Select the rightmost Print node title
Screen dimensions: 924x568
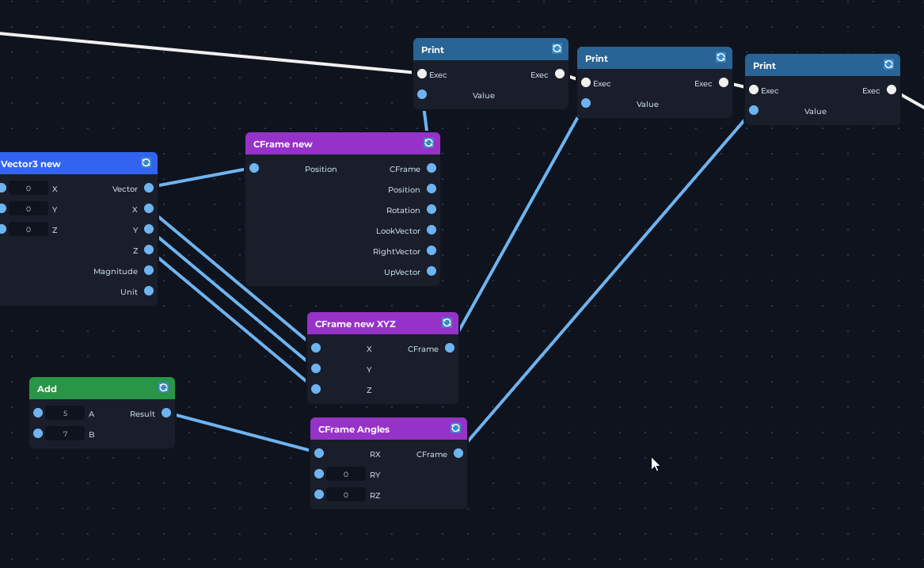764,66
